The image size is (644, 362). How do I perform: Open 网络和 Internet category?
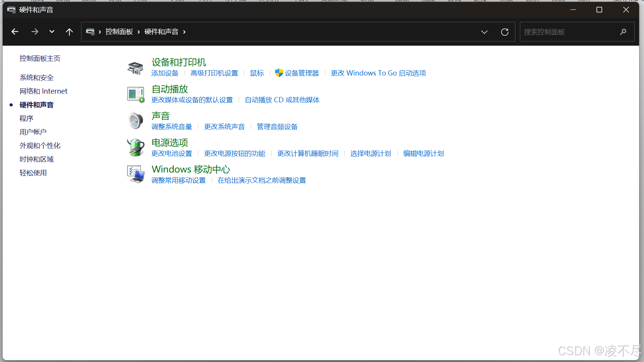pyautogui.click(x=43, y=91)
